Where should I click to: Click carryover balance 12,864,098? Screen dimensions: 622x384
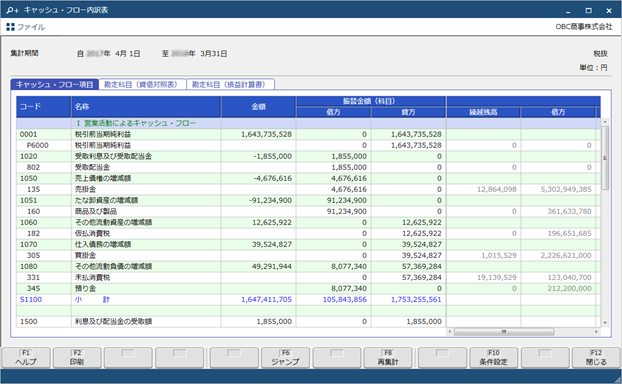pos(496,189)
